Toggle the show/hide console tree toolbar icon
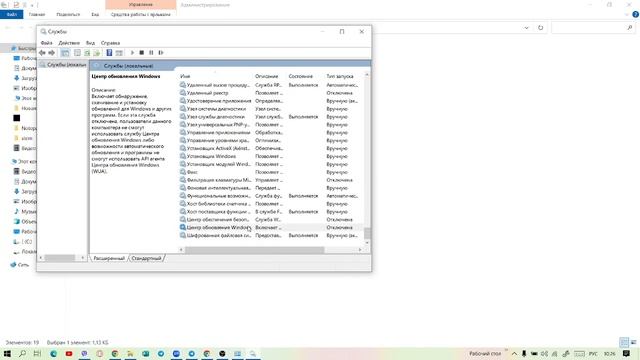This screenshot has height=360, width=640. [x=65, y=53]
